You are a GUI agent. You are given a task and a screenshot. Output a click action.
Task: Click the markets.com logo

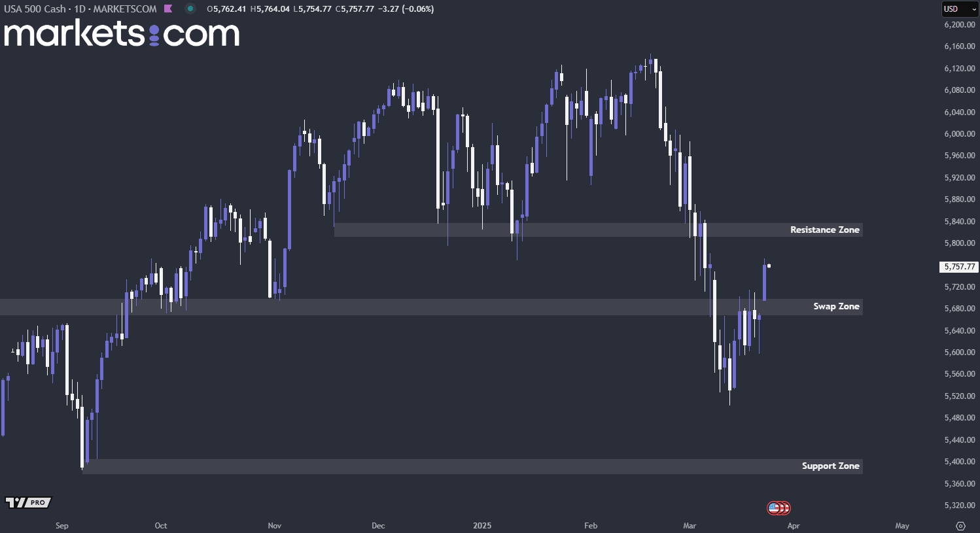pos(122,34)
